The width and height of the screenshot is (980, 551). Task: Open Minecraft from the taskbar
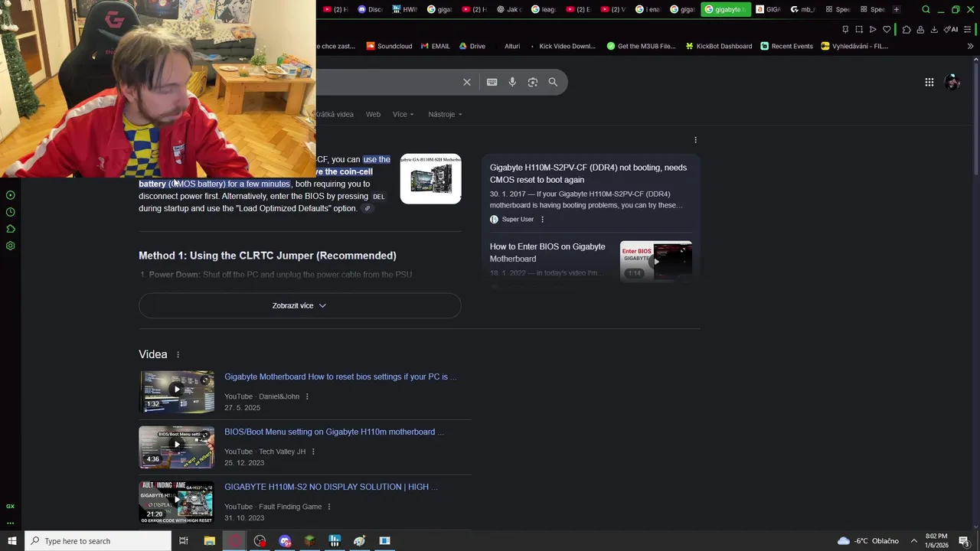[309, 541]
